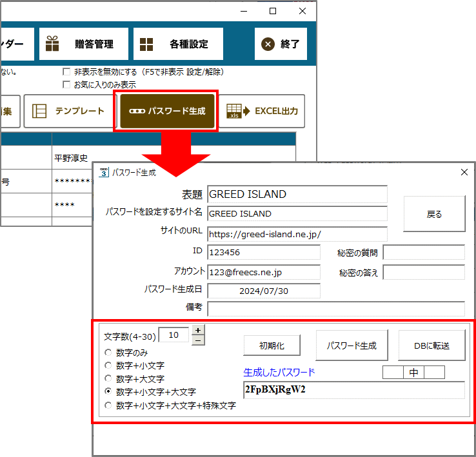476x457 pixels.
Task: Click the EXCEL出力 button
Action: tap(262, 111)
